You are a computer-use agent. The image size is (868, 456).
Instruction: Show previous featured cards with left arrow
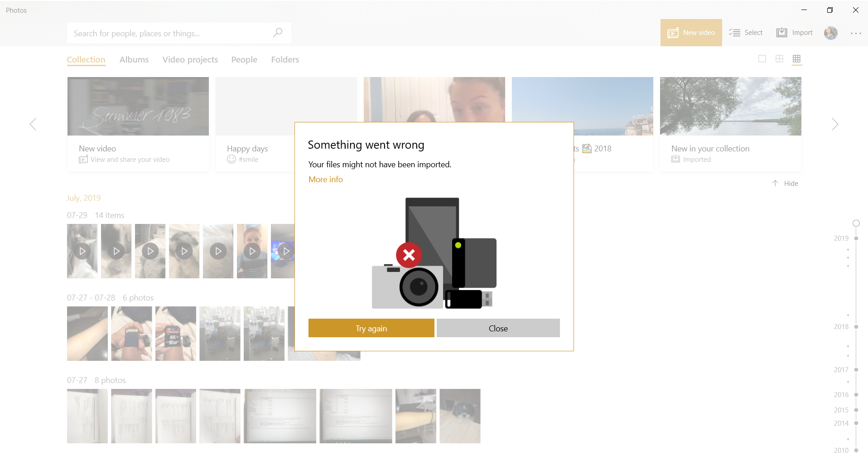coord(33,124)
